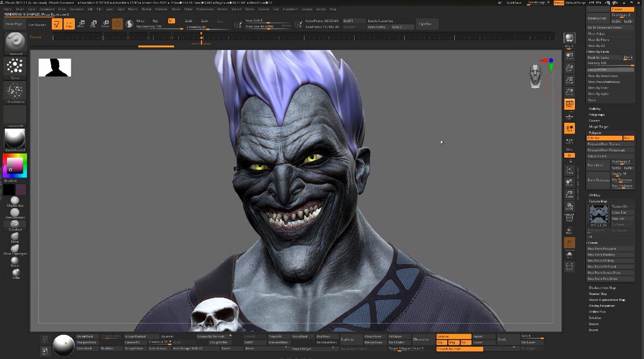Click the Actual size icon in right shelf
This screenshot has width=644, height=359.
coord(569,80)
